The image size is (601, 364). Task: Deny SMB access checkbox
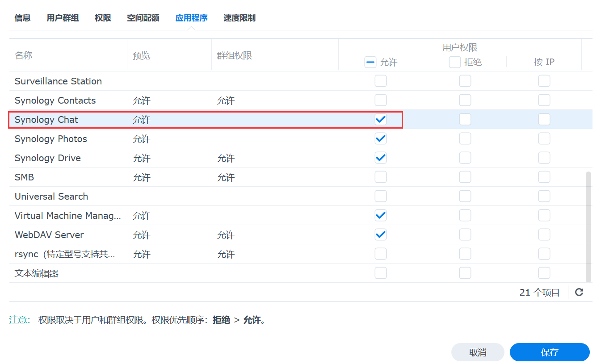465,177
